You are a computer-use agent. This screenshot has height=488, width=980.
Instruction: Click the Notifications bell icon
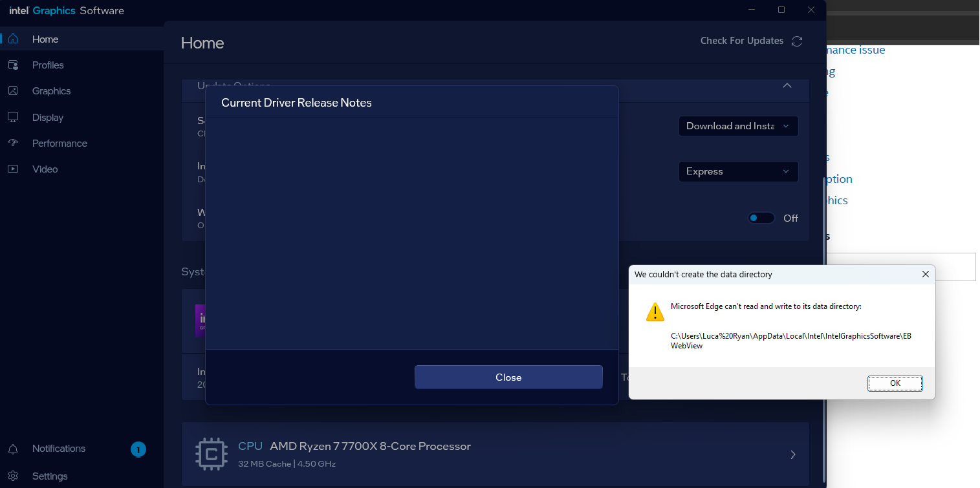(x=13, y=449)
